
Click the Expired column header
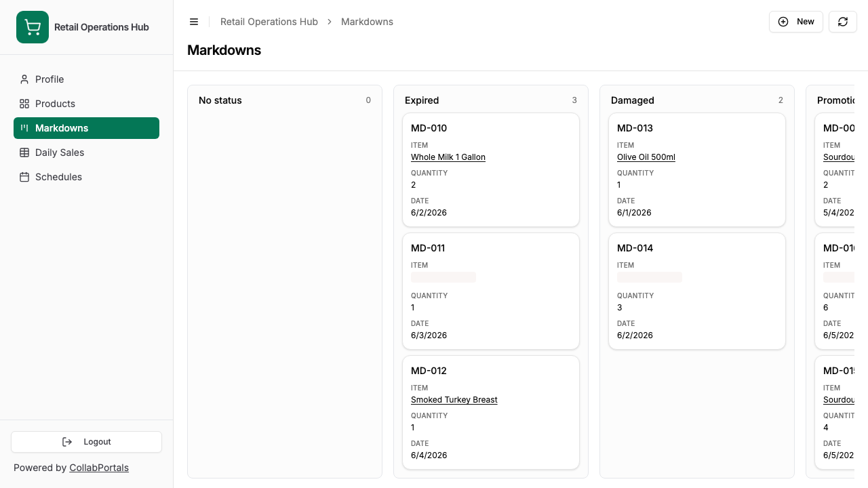pos(422,100)
